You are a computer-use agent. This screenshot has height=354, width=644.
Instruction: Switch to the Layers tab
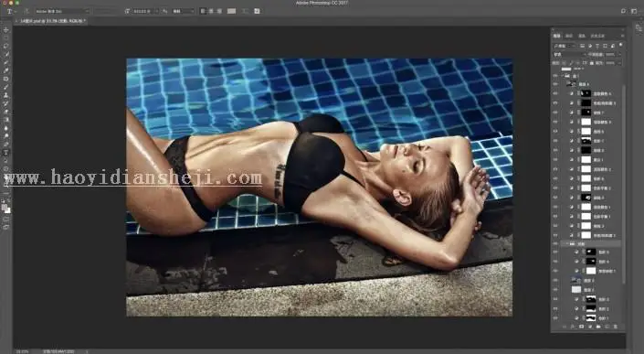tap(557, 36)
